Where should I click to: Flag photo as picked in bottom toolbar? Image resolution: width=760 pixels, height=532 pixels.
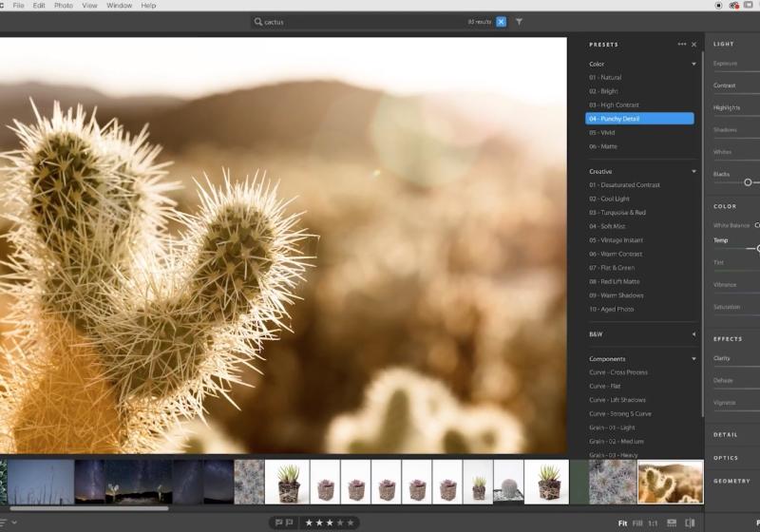tap(278, 522)
